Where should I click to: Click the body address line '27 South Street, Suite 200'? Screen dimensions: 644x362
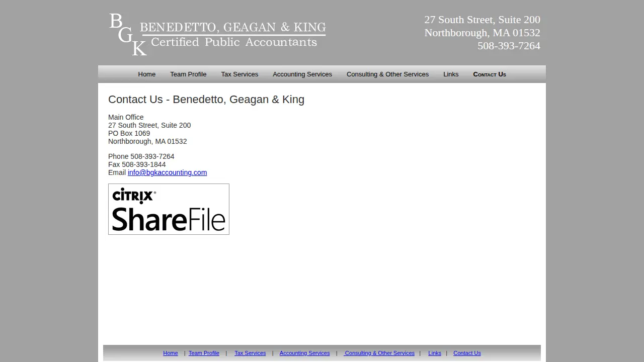coord(149,125)
